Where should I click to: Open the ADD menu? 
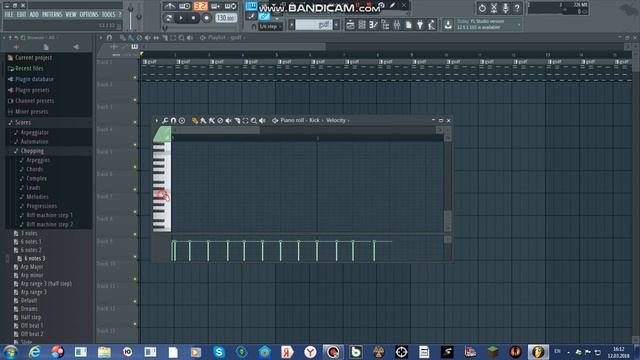coord(34,14)
